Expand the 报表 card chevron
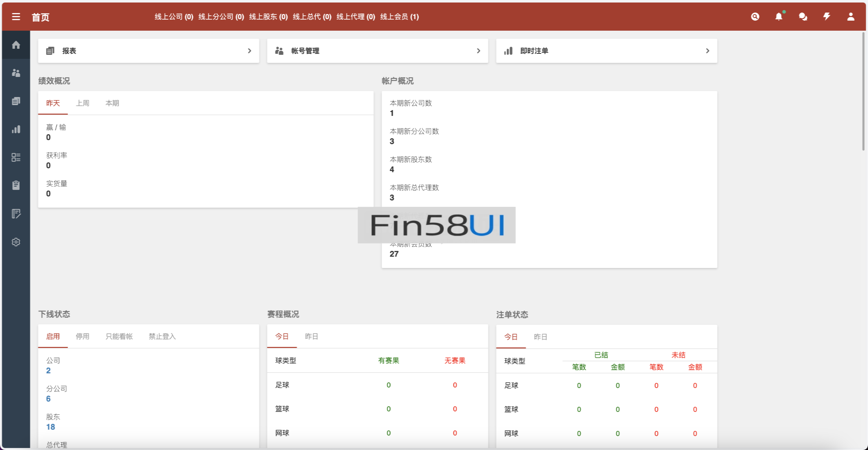The image size is (868, 450). pyautogui.click(x=249, y=51)
